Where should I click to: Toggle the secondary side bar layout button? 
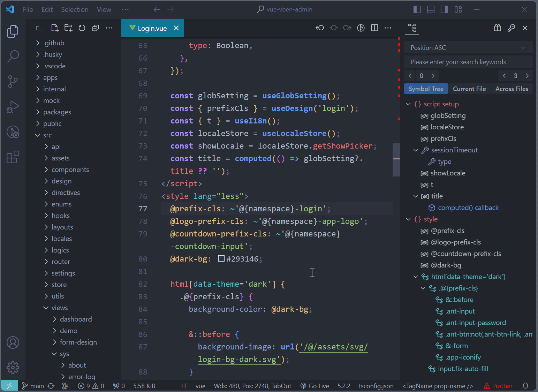(444, 9)
